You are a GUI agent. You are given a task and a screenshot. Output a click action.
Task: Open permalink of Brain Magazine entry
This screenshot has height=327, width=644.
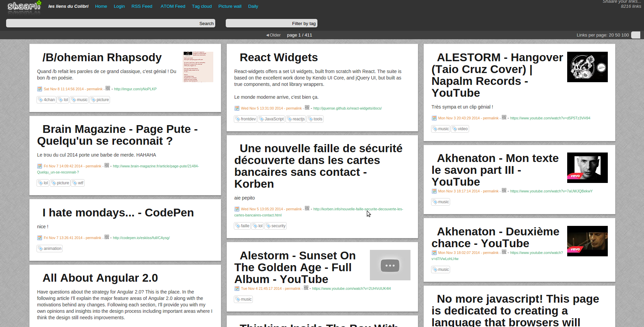click(93, 166)
